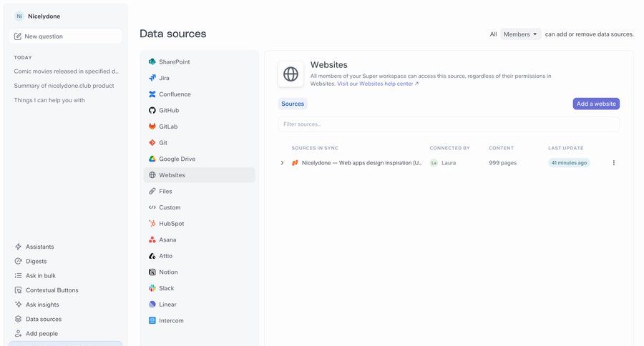Open the Attio logo icon

[152, 256]
